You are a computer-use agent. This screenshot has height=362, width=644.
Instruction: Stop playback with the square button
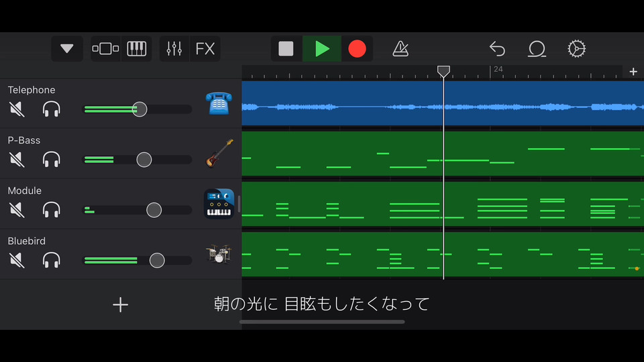[286, 49]
